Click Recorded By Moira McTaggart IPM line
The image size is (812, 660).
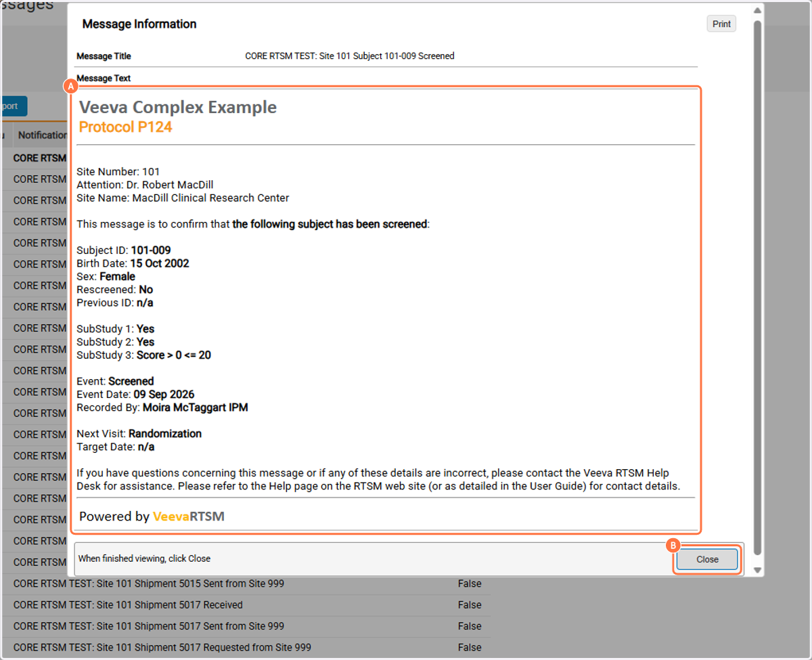162,408
